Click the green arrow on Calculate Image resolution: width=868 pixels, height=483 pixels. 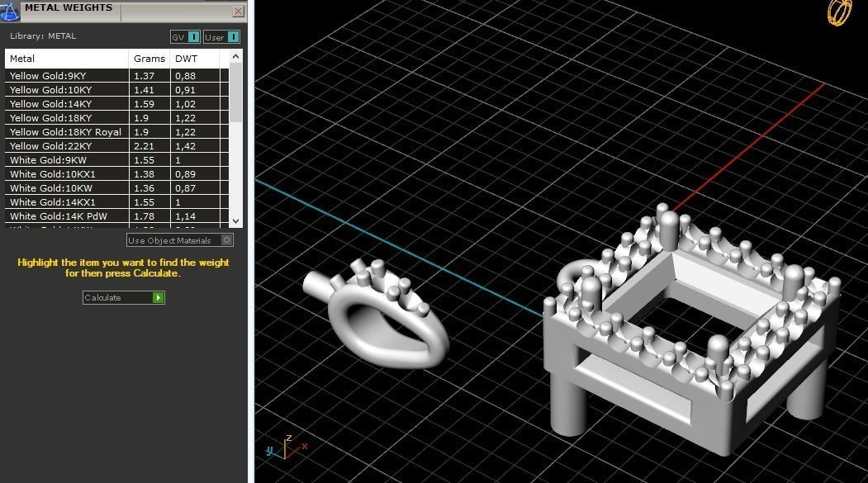click(158, 298)
